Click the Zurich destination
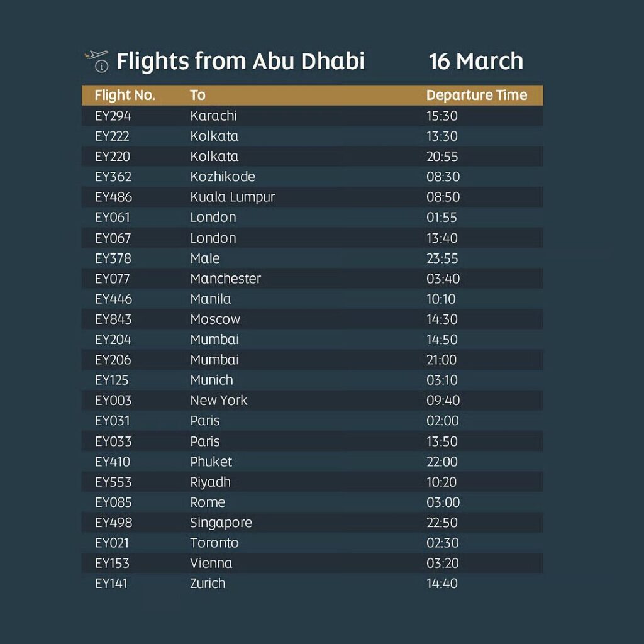The height and width of the screenshot is (644, 644). click(208, 584)
